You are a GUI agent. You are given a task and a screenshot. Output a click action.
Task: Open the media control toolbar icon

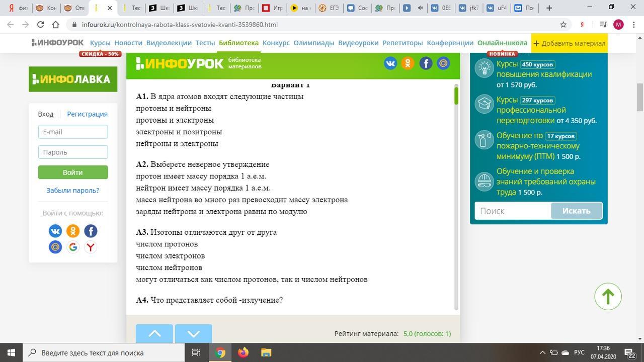603,25
